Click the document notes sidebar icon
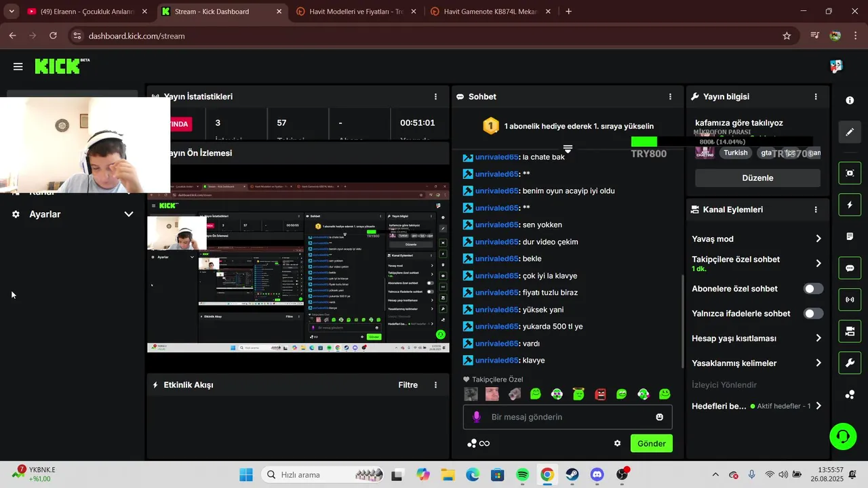The height and width of the screenshot is (488, 868). pos(850,237)
